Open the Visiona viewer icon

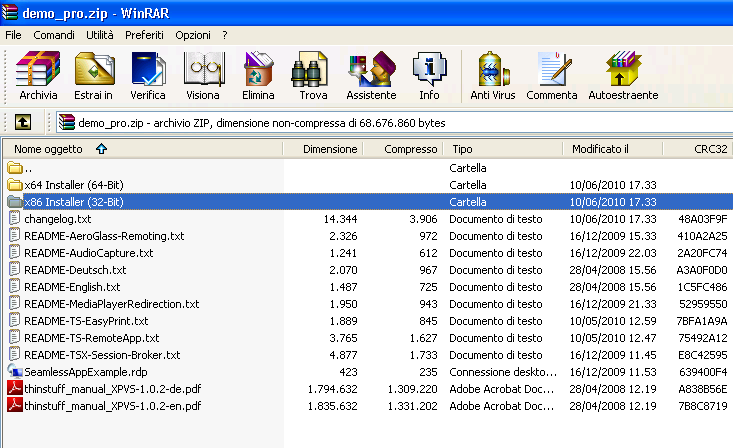[203, 69]
